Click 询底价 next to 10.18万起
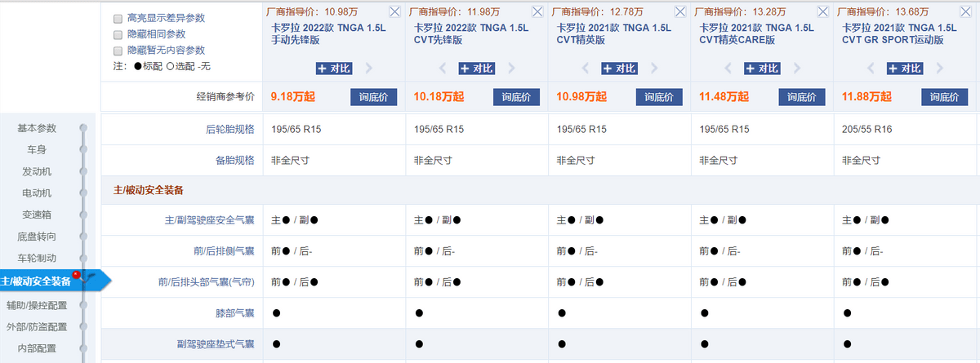The height and width of the screenshot is (363, 980). point(516,96)
